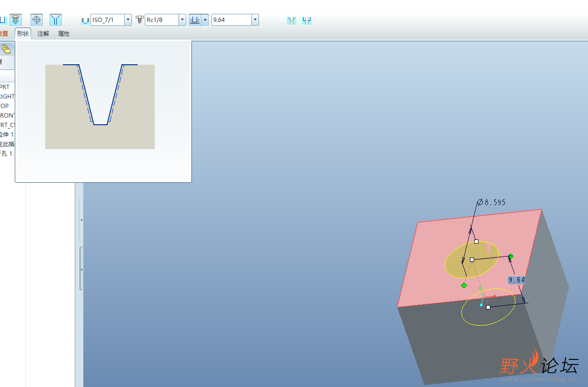588x387 pixels.
Task: Click the upper panel splitter collapse handle
Action: tap(81, 220)
